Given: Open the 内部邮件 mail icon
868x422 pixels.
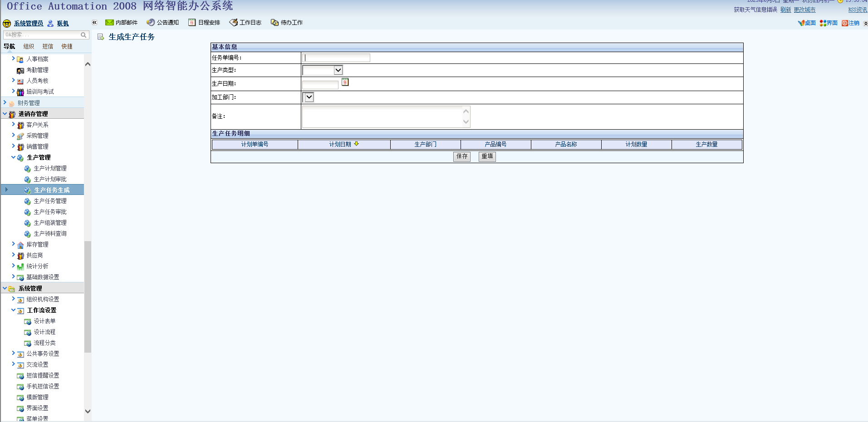Looking at the screenshot, I should pyautogui.click(x=109, y=22).
